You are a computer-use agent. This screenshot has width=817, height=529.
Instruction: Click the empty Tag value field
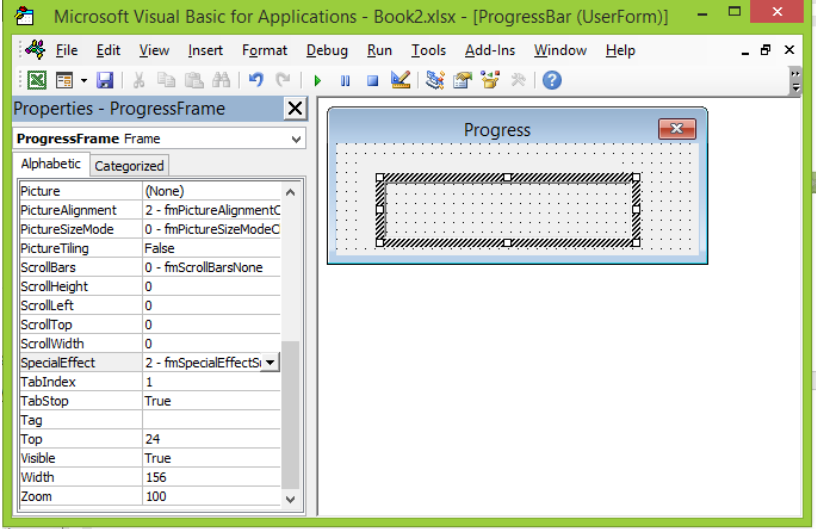tap(212, 420)
